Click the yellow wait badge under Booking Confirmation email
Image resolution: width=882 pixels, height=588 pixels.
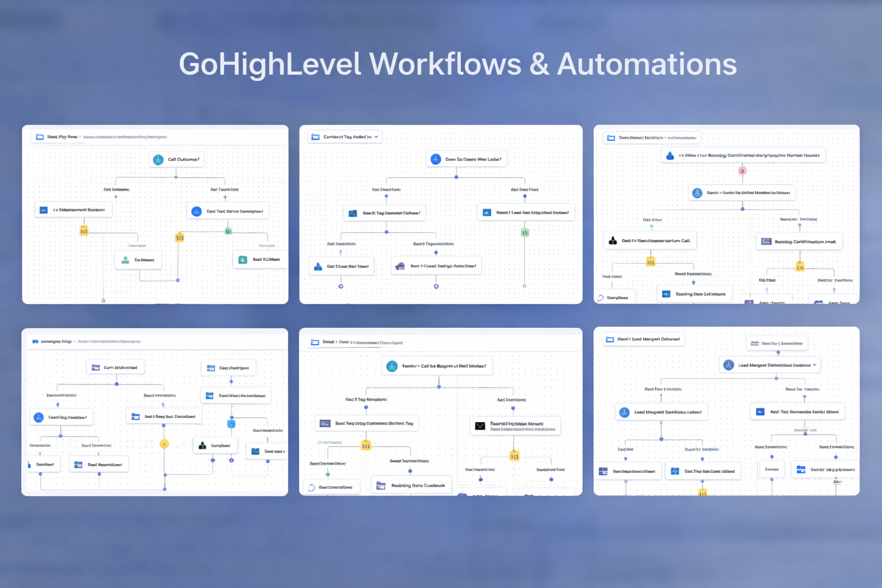coord(799,267)
